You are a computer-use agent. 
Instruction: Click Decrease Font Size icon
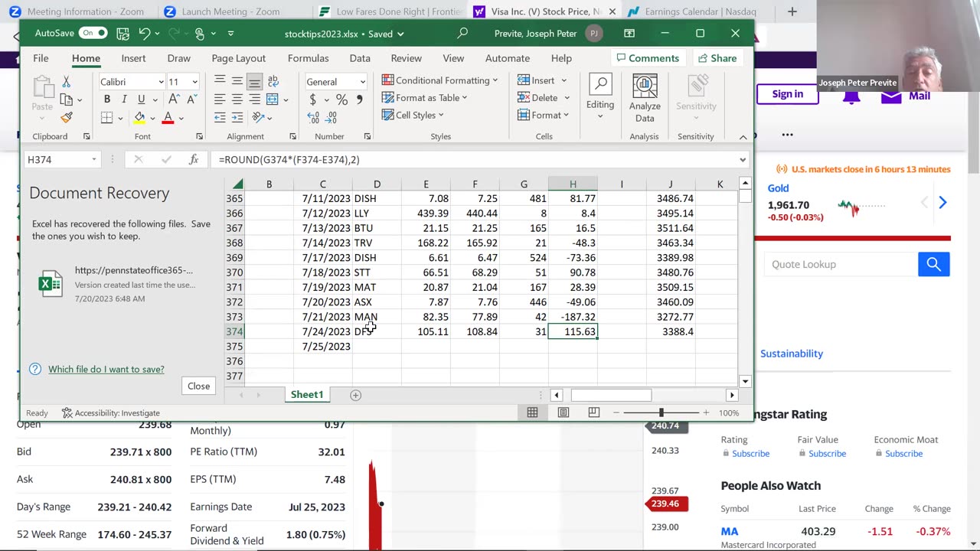click(x=191, y=99)
